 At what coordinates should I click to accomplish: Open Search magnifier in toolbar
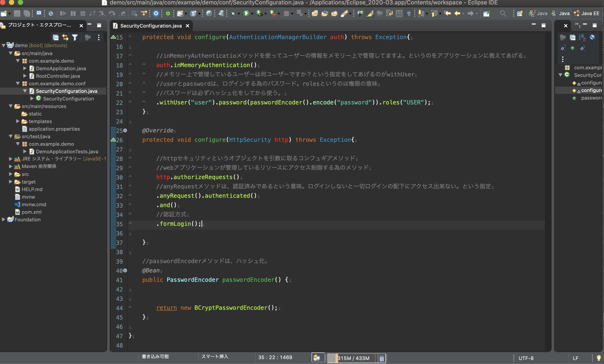(503, 14)
